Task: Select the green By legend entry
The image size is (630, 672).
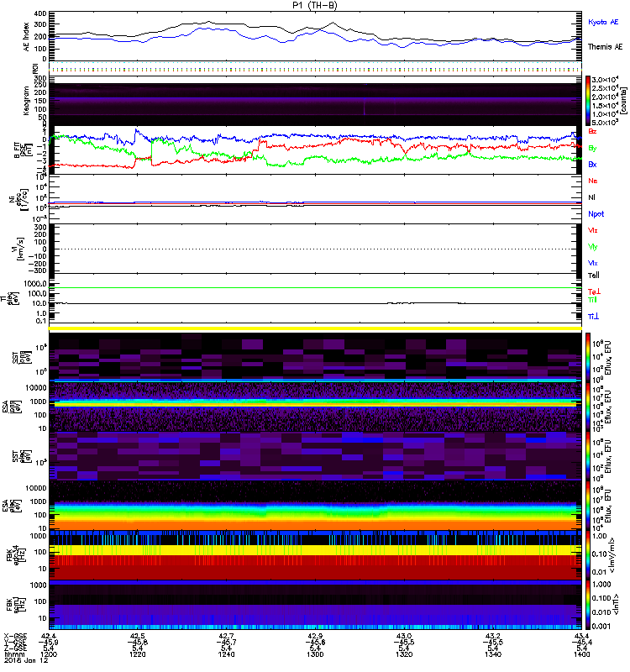Action: (592, 148)
